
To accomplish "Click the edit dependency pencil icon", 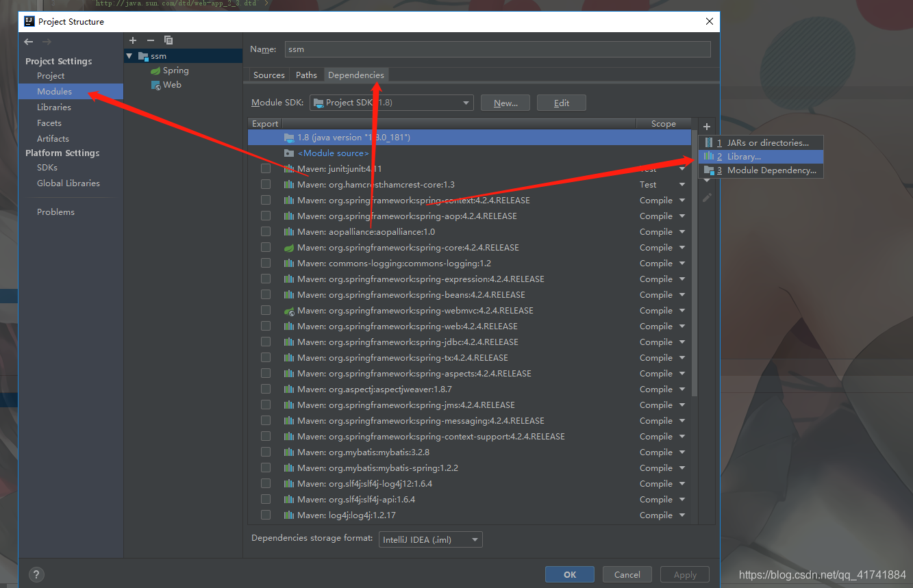I will (x=707, y=198).
